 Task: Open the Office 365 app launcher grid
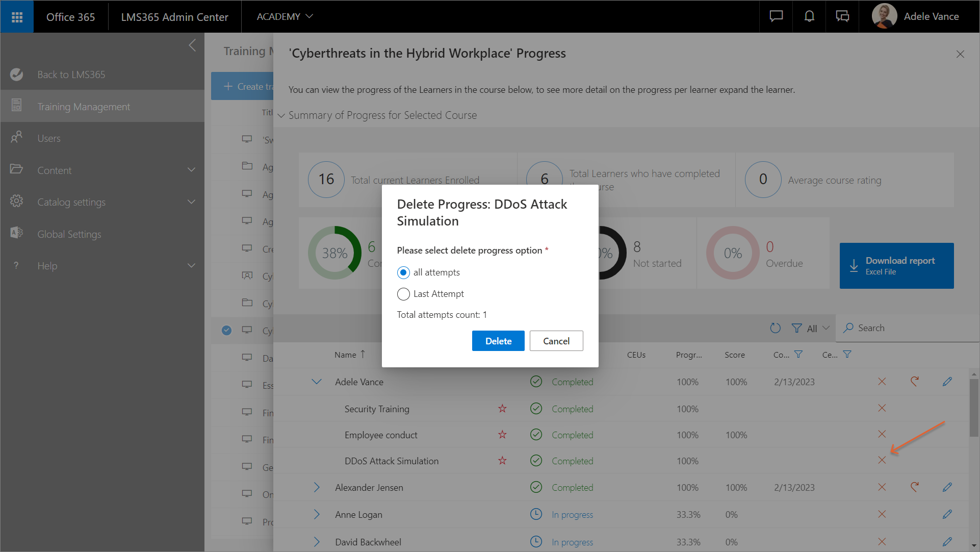(x=17, y=17)
